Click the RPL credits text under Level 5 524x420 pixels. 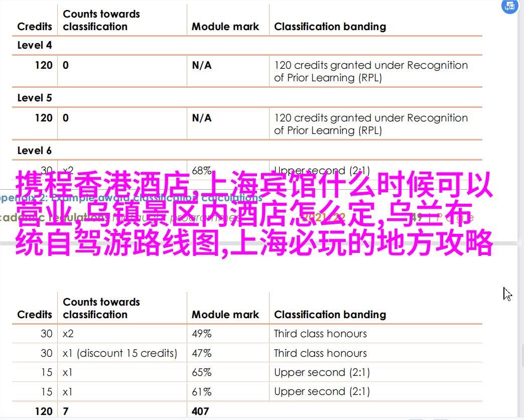[370, 124]
